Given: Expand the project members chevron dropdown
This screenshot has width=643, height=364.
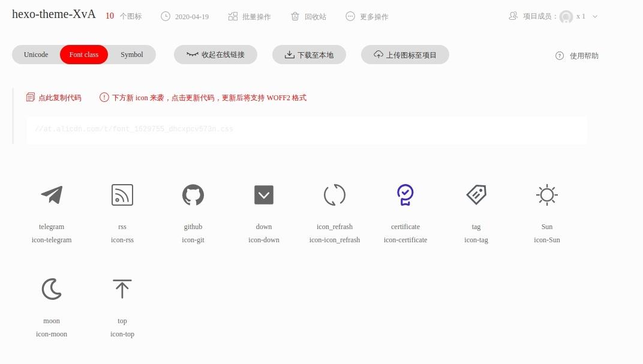Looking at the screenshot, I should [595, 16].
